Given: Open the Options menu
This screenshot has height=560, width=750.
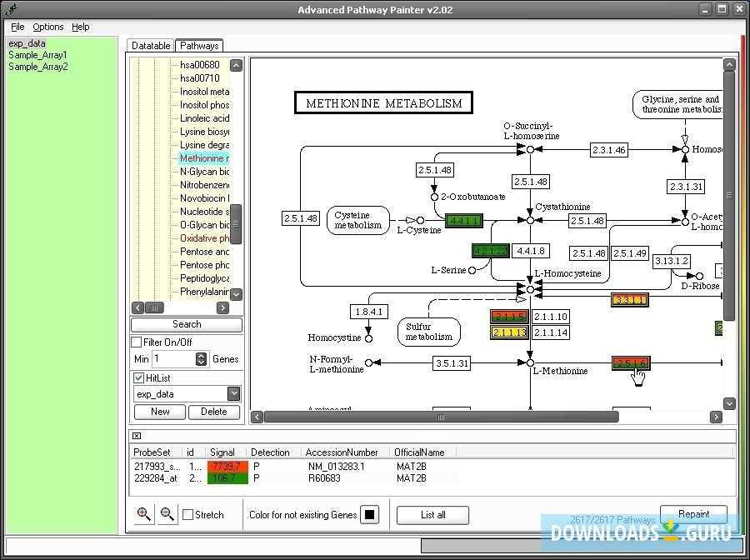Looking at the screenshot, I should 47,27.
